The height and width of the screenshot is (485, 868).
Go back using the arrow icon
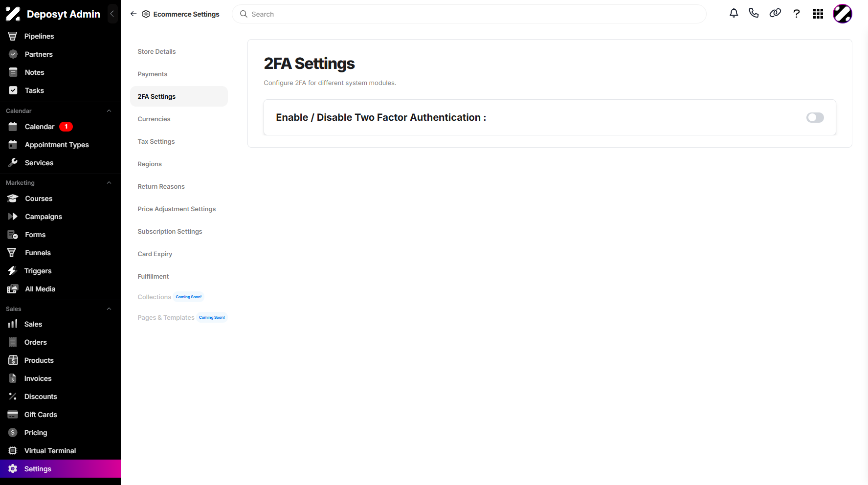pos(133,14)
